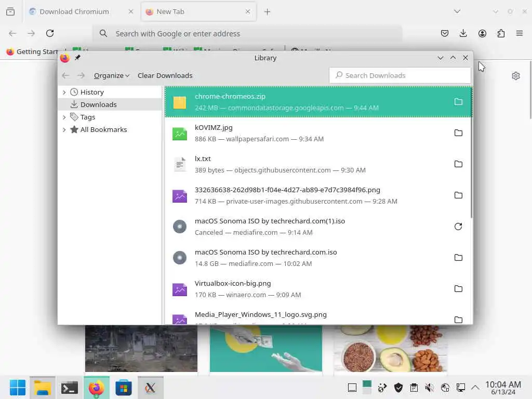Open folder for Media_Player_Windows_11_logo.svg.png
The image size is (532, 399).
(458, 320)
